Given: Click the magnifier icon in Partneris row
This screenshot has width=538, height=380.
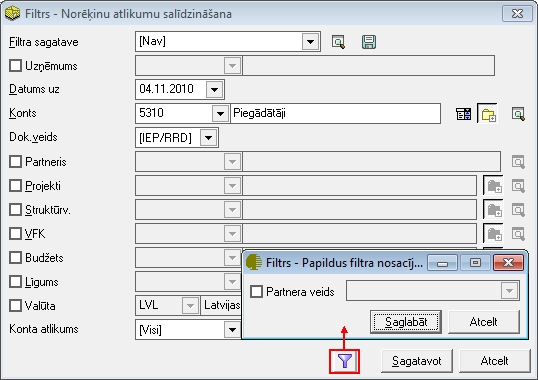Looking at the screenshot, I should click(x=518, y=162).
